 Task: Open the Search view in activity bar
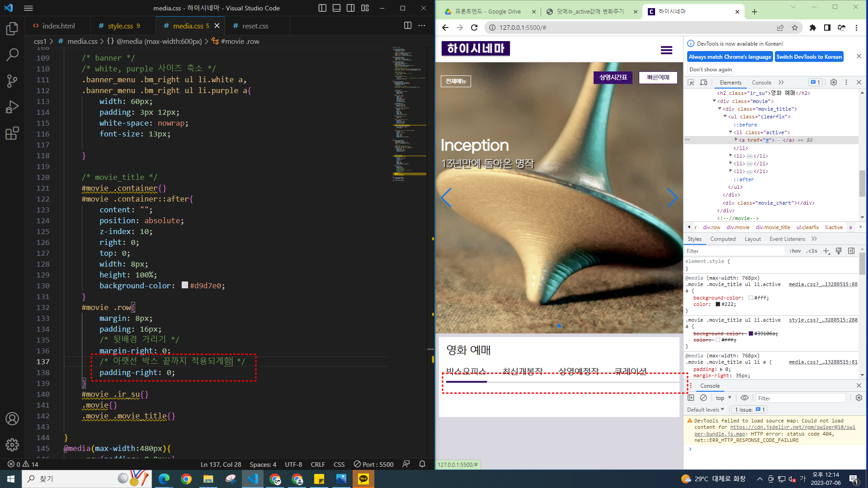pyautogui.click(x=12, y=55)
